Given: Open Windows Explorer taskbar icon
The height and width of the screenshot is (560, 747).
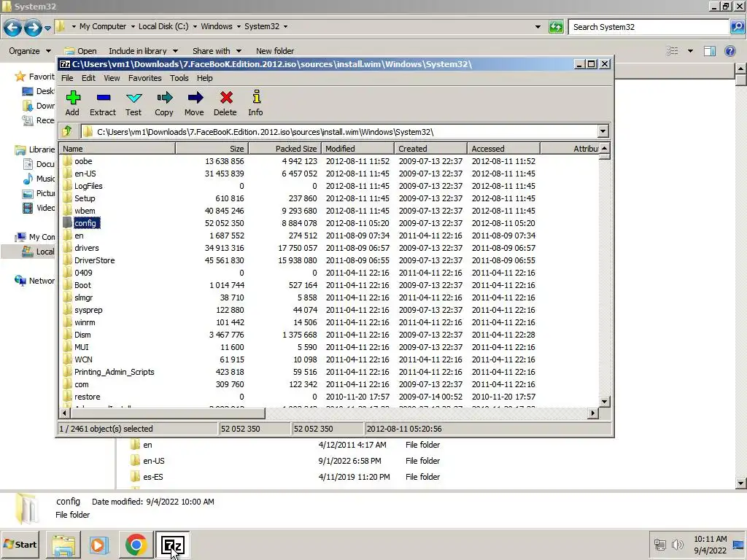Looking at the screenshot, I should tap(63, 545).
